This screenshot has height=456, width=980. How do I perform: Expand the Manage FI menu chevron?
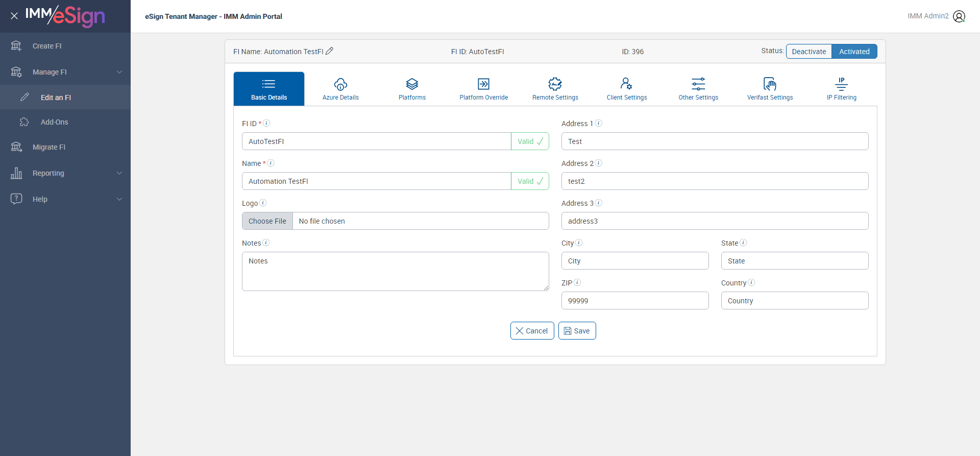pyautogui.click(x=119, y=72)
